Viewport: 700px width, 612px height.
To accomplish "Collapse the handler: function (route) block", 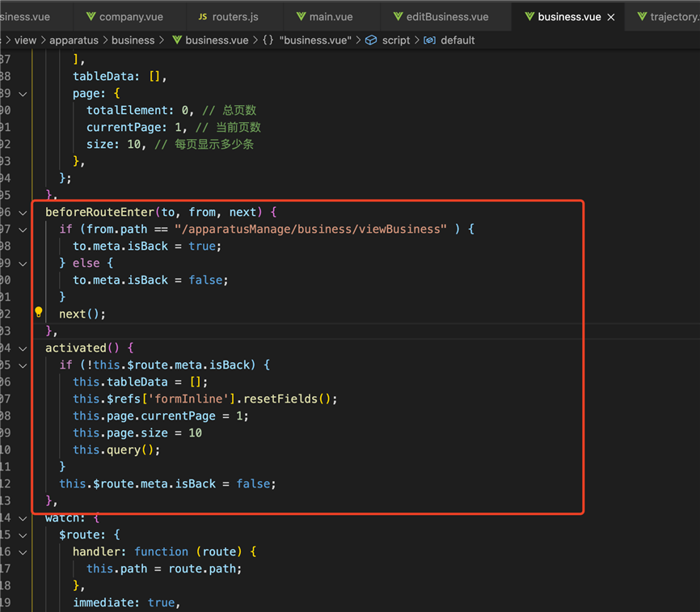I will pyautogui.click(x=23, y=551).
